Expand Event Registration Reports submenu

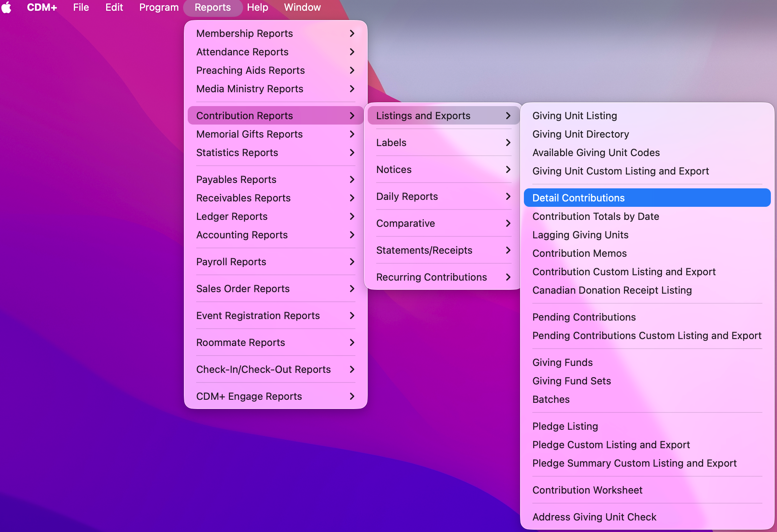[x=275, y=316]
